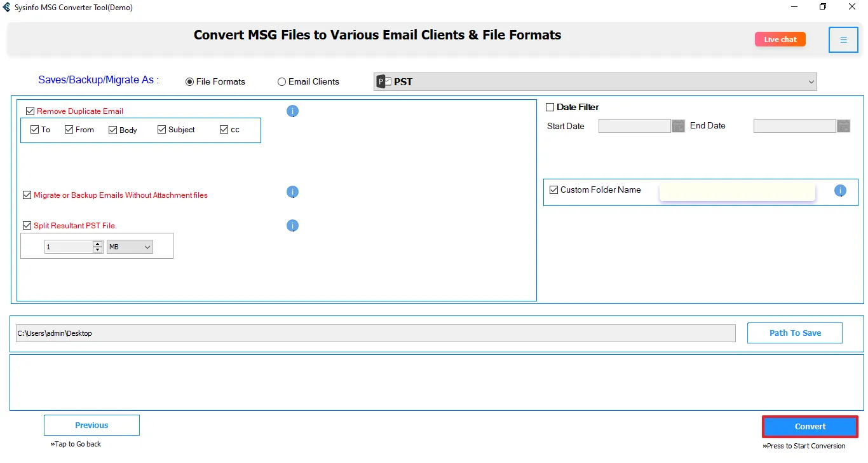Uncheck Remove Duplicate Email checkbox
The image size is (868, 463).
pos(31,111)
